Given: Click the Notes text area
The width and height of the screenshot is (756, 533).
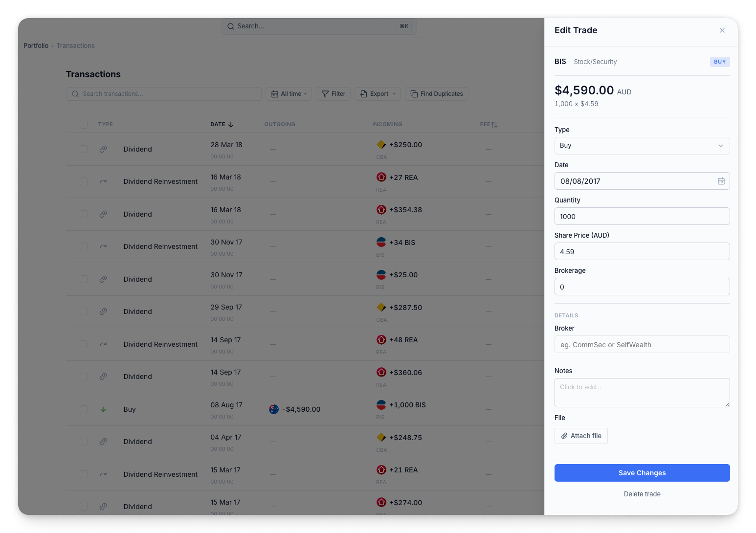Looking at the screenshot, I should tap(642, 393).
